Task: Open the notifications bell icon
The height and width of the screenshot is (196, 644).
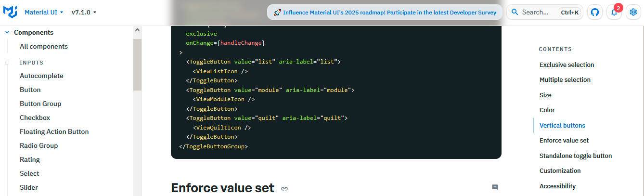Action: point(614,12)
